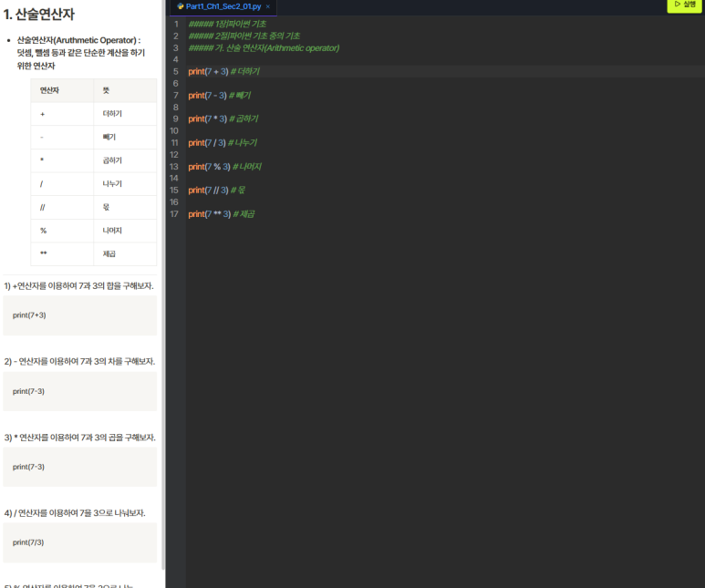
Task: Click the example code block under exercise 3)
Action: point(80,467)
